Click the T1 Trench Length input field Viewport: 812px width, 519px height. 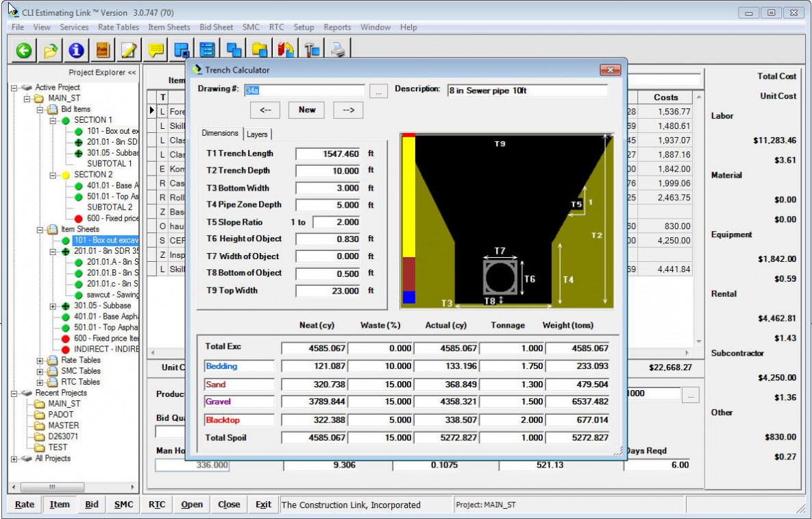328,154
